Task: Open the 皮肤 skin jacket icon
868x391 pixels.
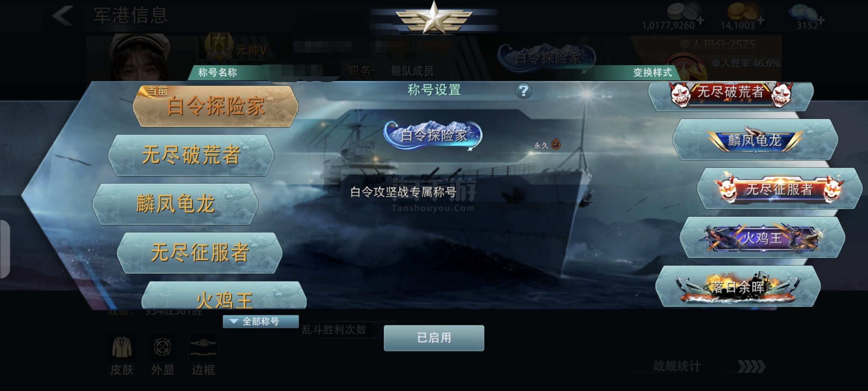Action: (x=122, y=347)
